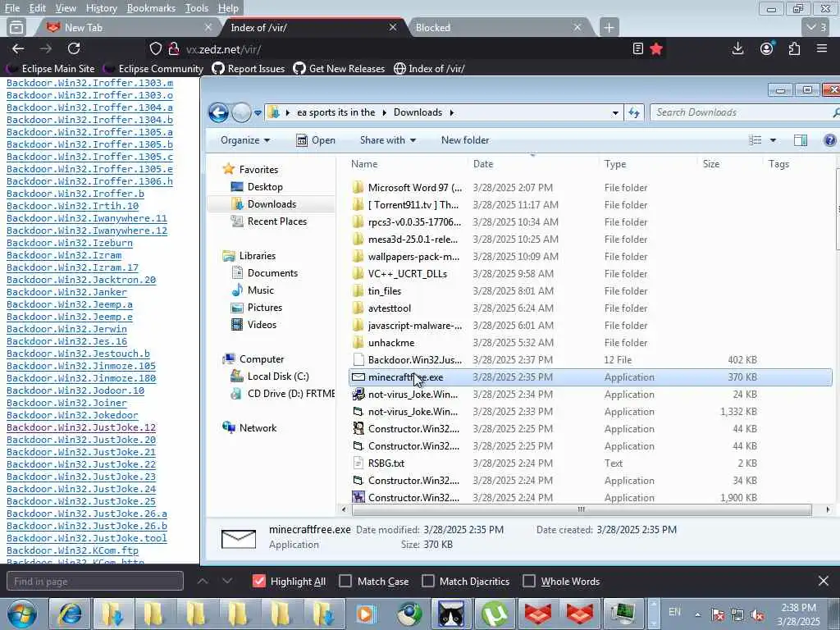Close the find-in-page bar

824,581
